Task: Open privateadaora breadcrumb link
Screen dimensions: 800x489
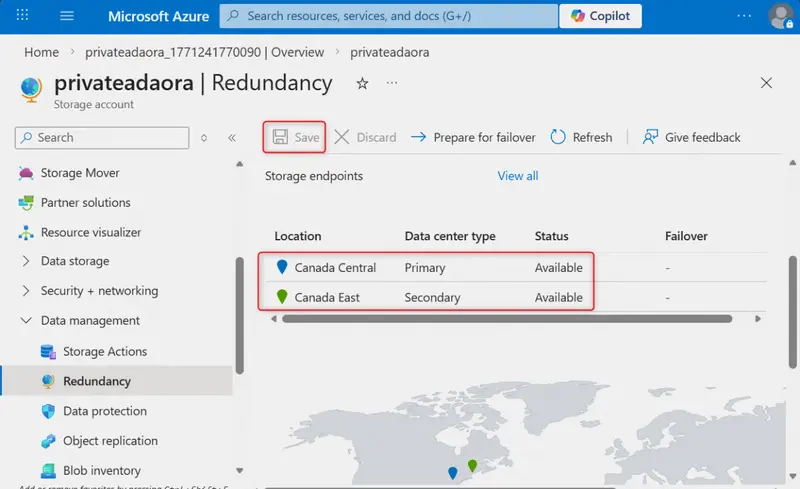Action: point(389,52)
